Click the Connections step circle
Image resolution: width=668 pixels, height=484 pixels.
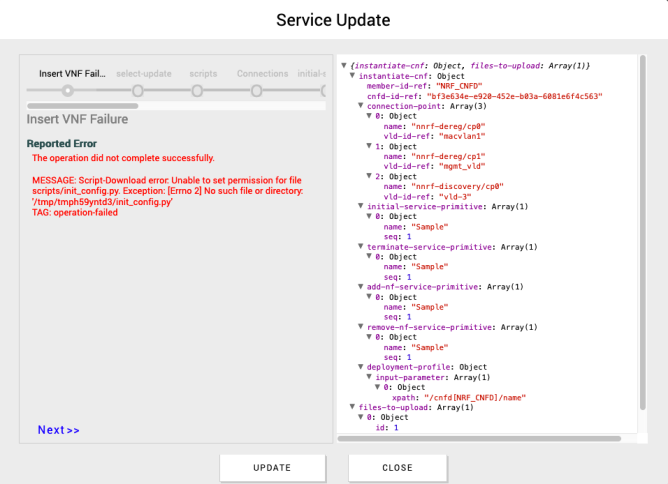(257, 90)
